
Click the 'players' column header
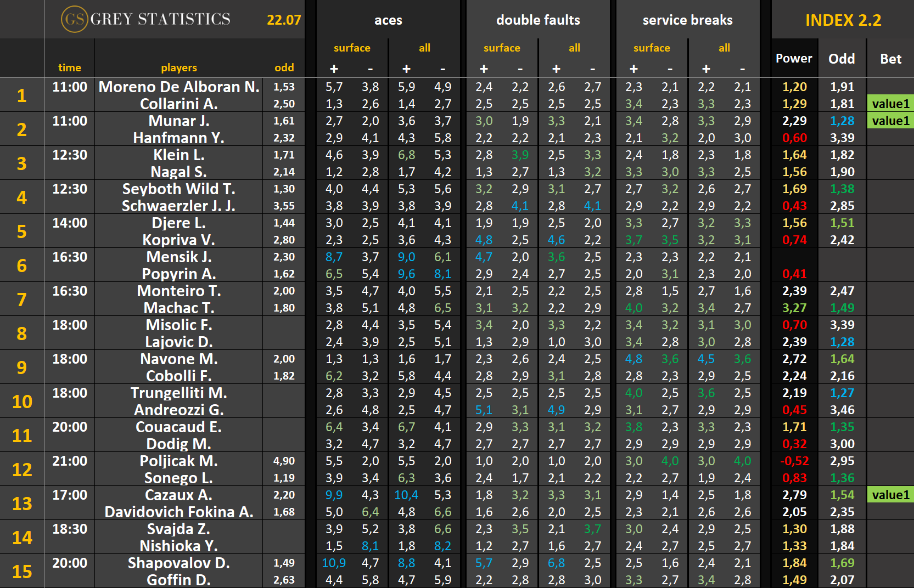[179, 67]
